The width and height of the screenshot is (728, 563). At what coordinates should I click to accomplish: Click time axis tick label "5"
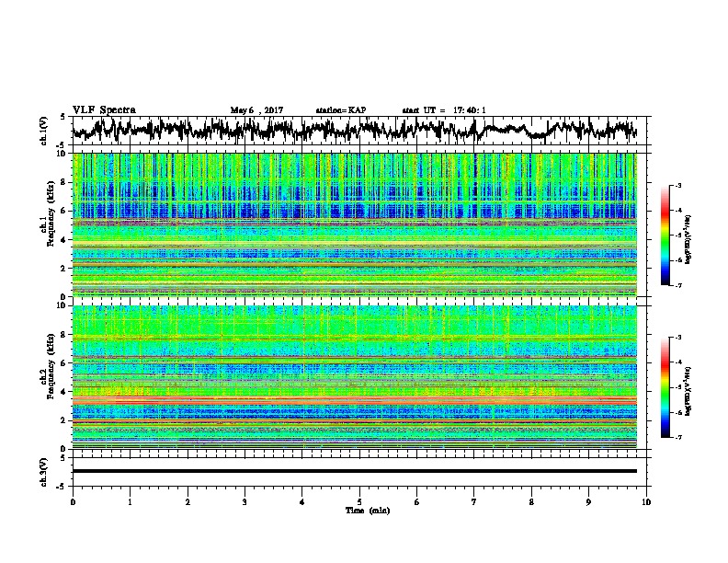(359, 501)
